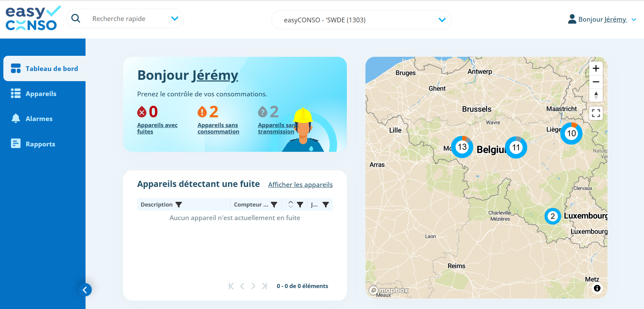
Task: Reset map bearing with compass button
Action: [x=596, y=95]
